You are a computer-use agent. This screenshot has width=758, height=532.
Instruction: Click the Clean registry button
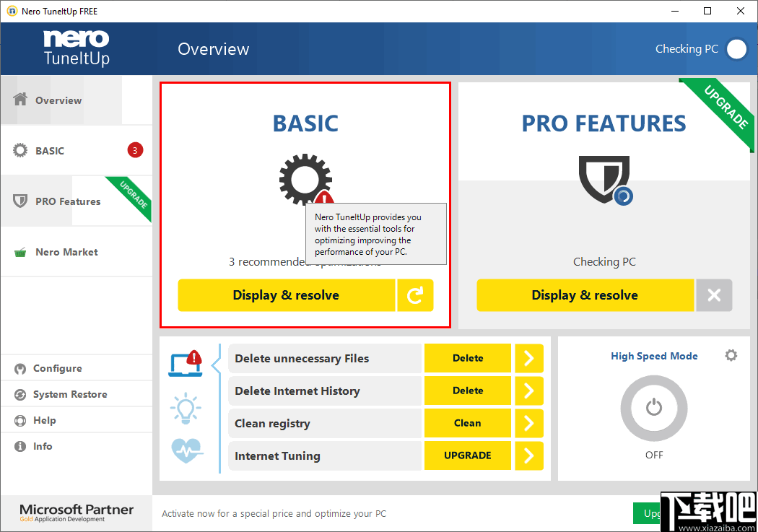click(468, 423)
